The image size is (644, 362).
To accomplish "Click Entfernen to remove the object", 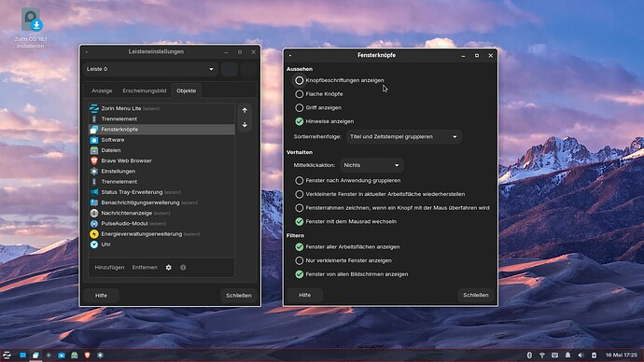I will (145, 267).
